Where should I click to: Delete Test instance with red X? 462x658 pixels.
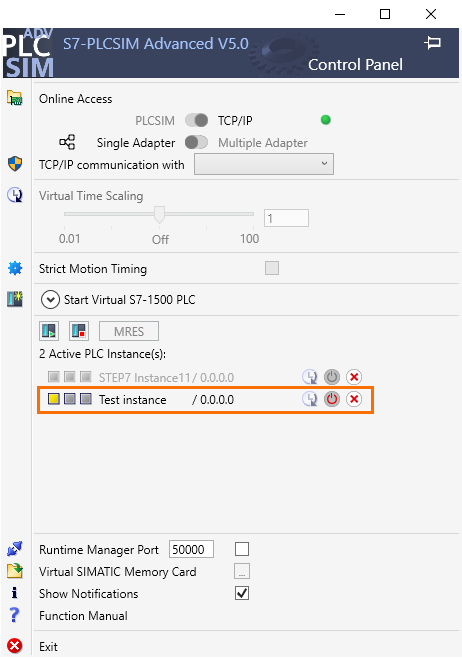click(x=354, y=399)
